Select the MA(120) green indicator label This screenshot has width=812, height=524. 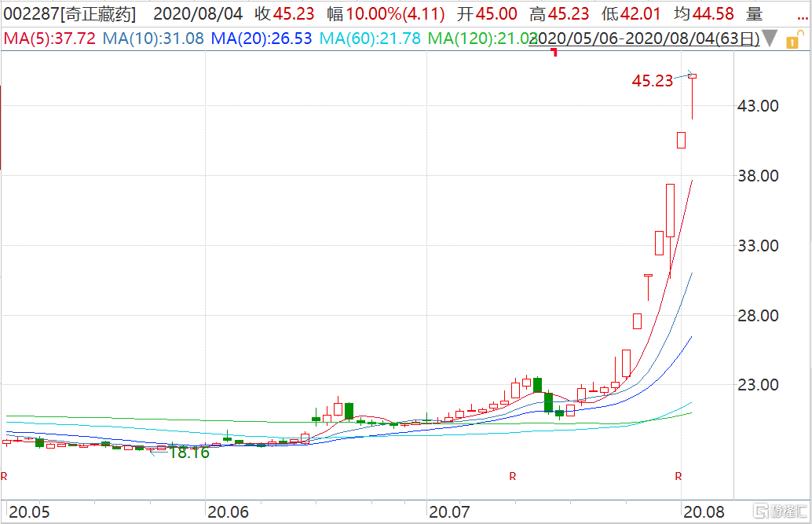pyautogui.click(x=481, y=38)
